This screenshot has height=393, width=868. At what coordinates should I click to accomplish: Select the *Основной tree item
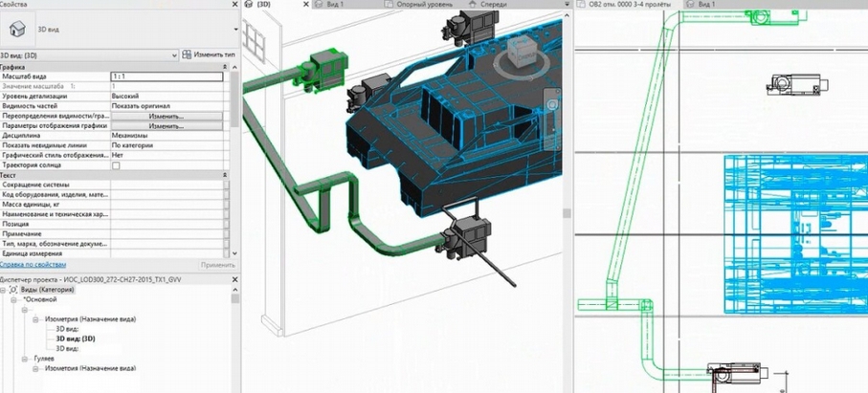click(x=39, y=299)
